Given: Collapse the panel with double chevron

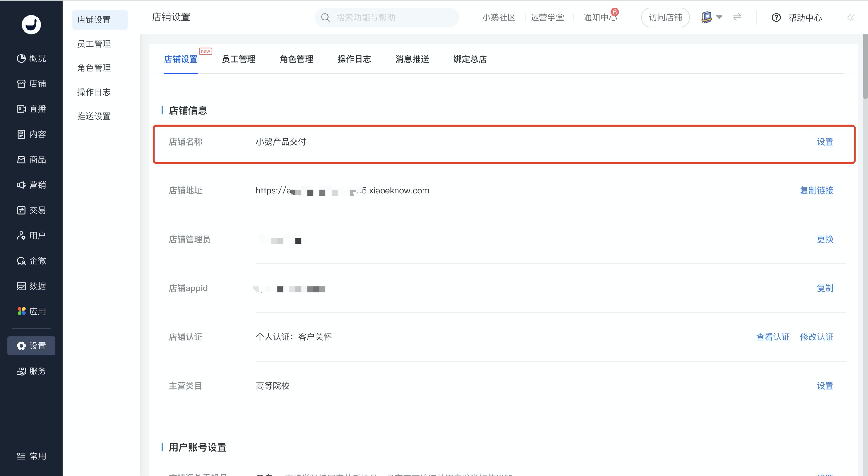Looking at the screenshot, I should click(851, 17).
